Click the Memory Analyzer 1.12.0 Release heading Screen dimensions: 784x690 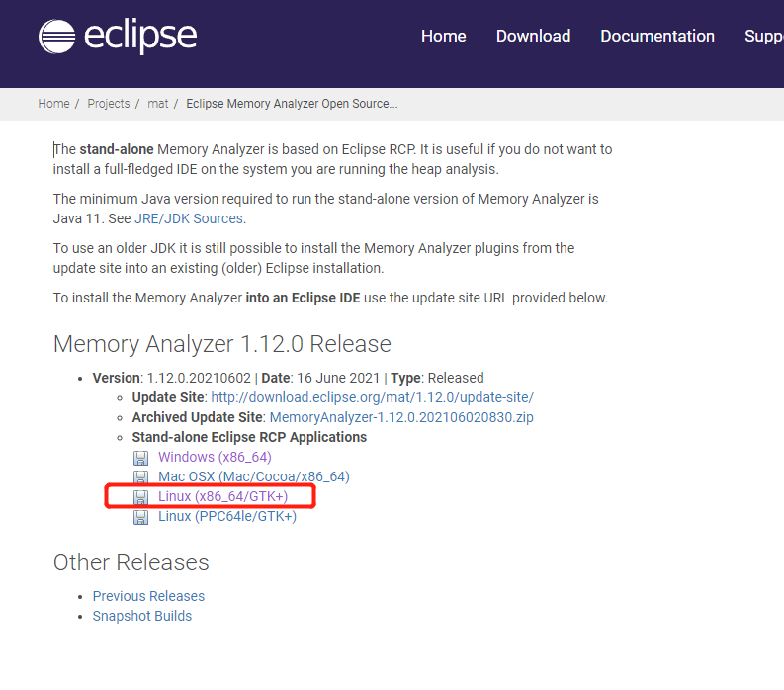click(x=222, y=344)
